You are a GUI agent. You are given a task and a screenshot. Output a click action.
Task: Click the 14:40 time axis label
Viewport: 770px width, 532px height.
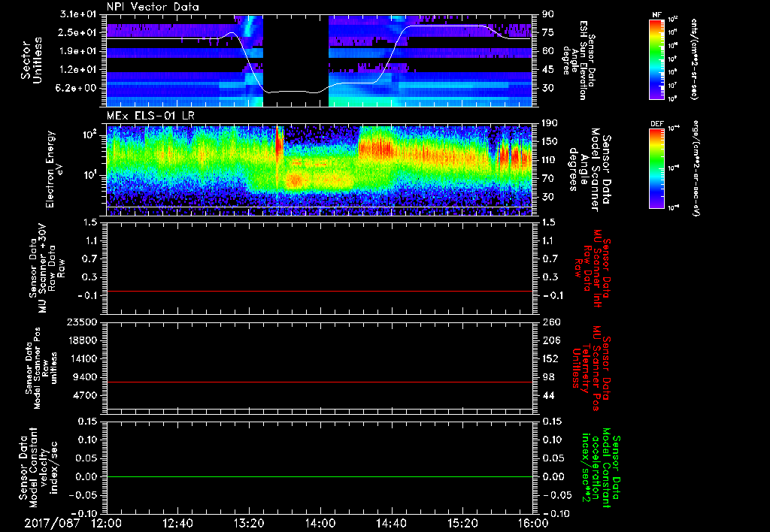(391, 523)
